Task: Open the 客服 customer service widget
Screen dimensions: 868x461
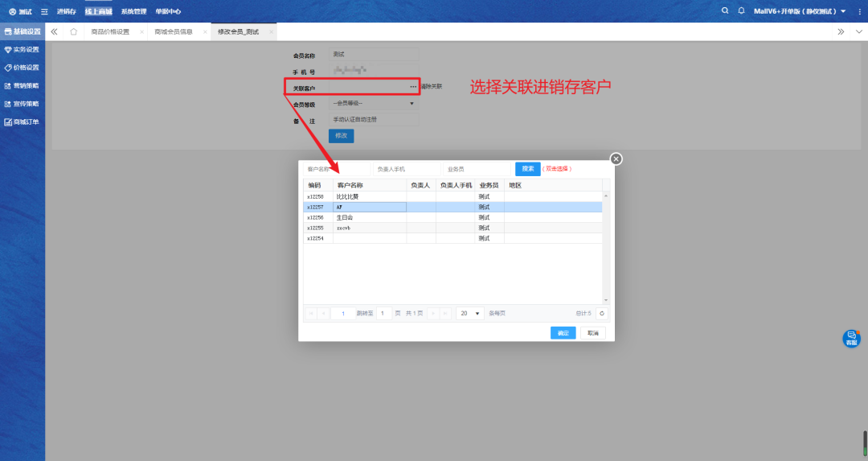Action: [851, 339]
